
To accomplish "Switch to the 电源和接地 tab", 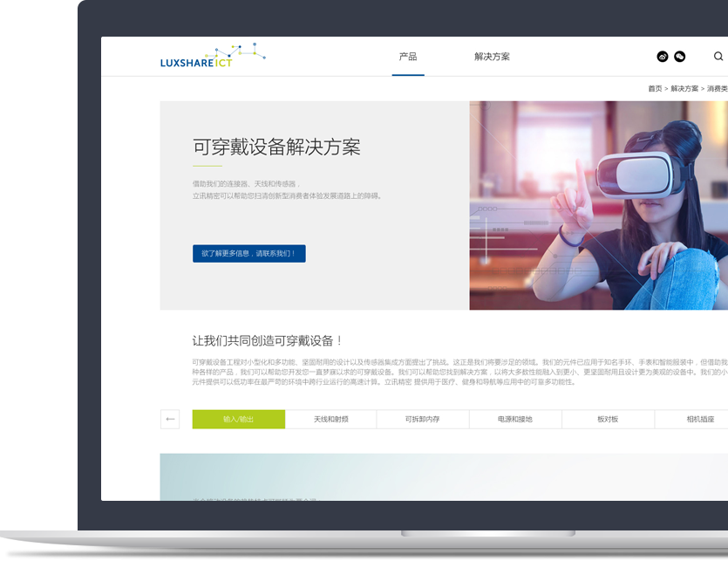I will [x=515, y=420].
